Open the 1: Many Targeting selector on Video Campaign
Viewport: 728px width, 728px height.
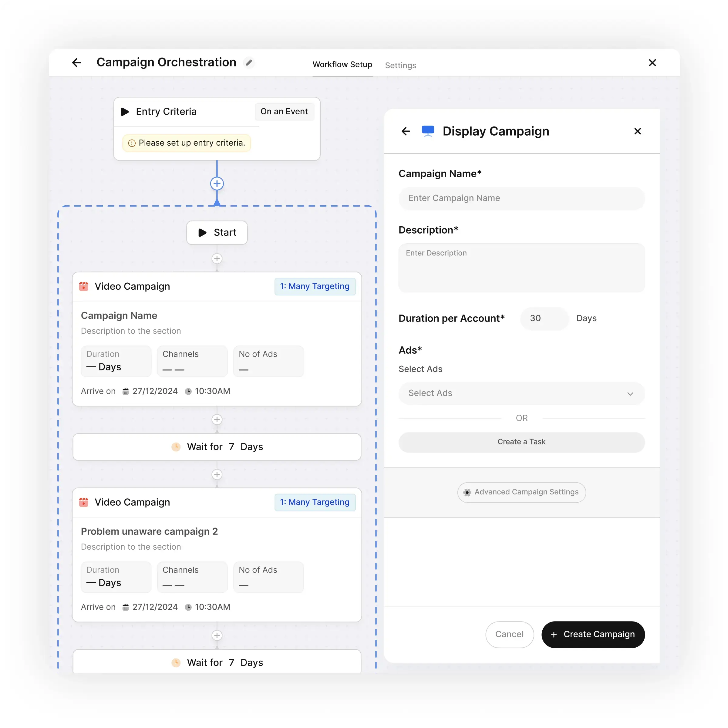click(315, 286)
